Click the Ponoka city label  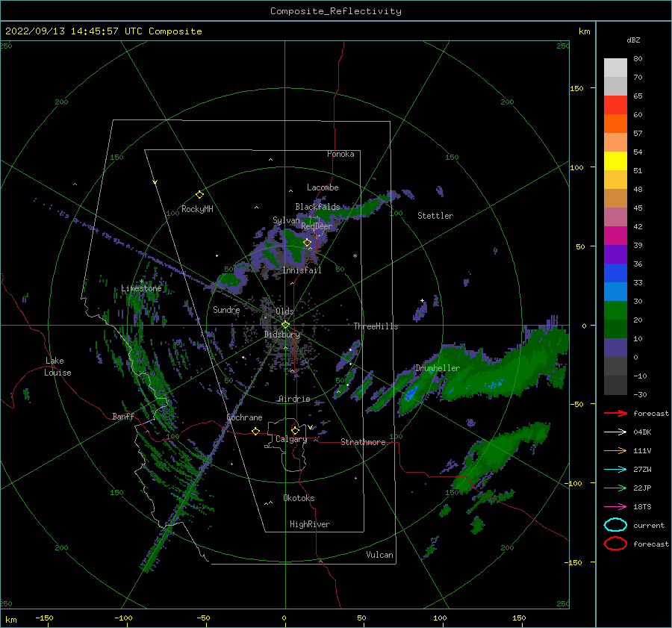pos(340,154)
